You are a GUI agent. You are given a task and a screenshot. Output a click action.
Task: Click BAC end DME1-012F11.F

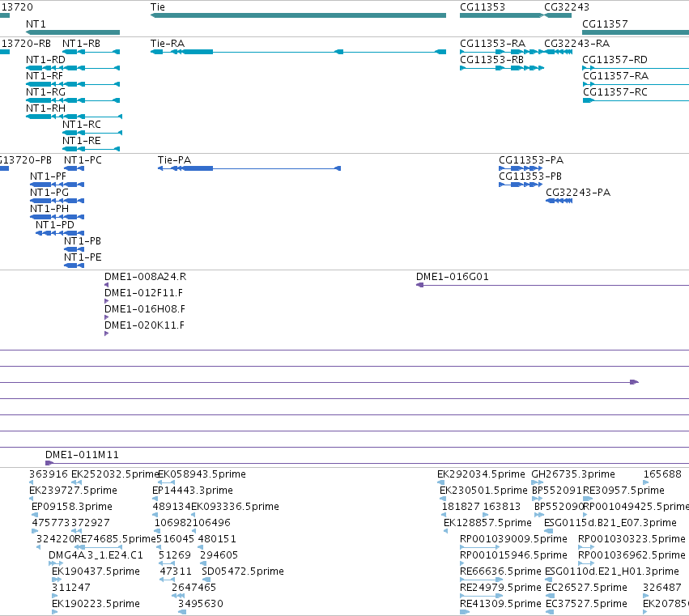106,301
